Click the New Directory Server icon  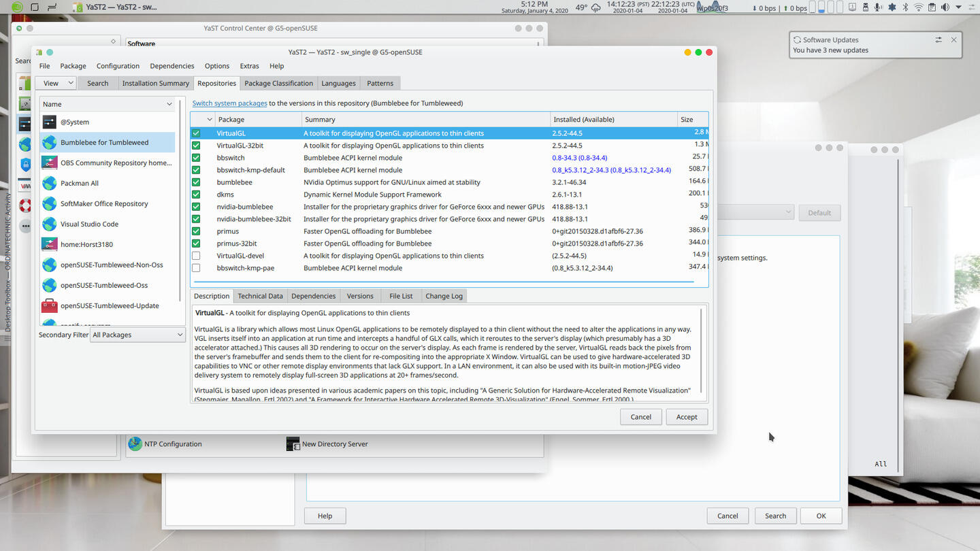pos(293,444)
